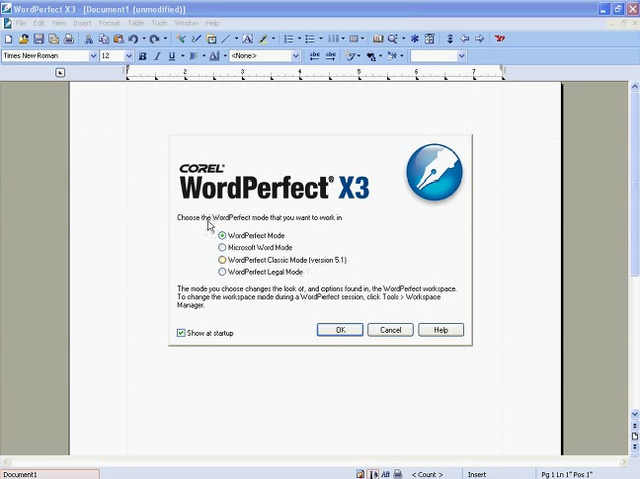Click the Help button in dialog
The width and height of the screenshot is (640, 479).
(441, 330)
